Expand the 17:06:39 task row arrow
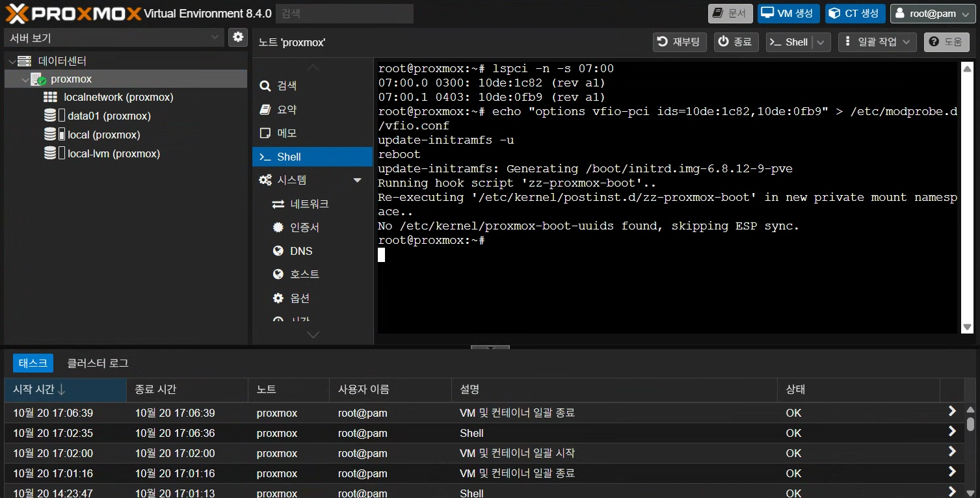This screenshot has width=980, height=498. tap(952, 411)
